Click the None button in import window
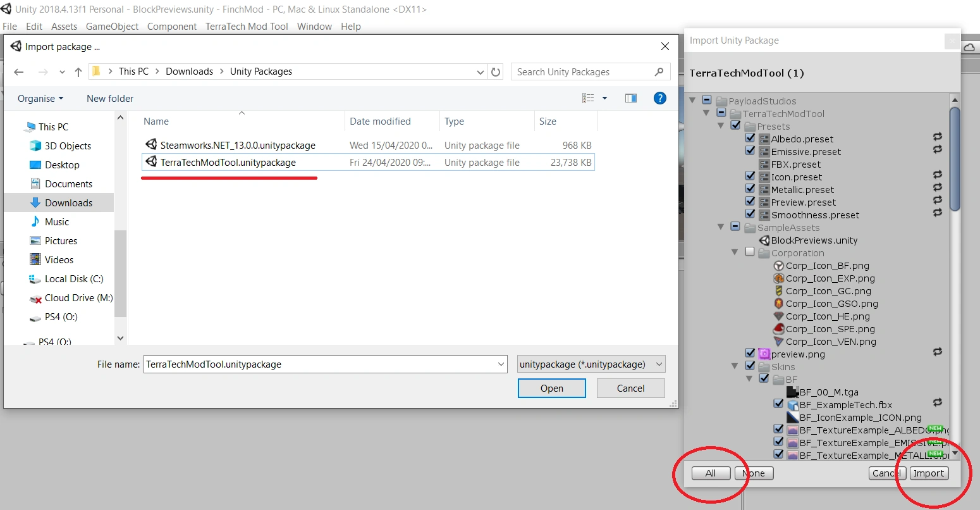 [754, 473]
